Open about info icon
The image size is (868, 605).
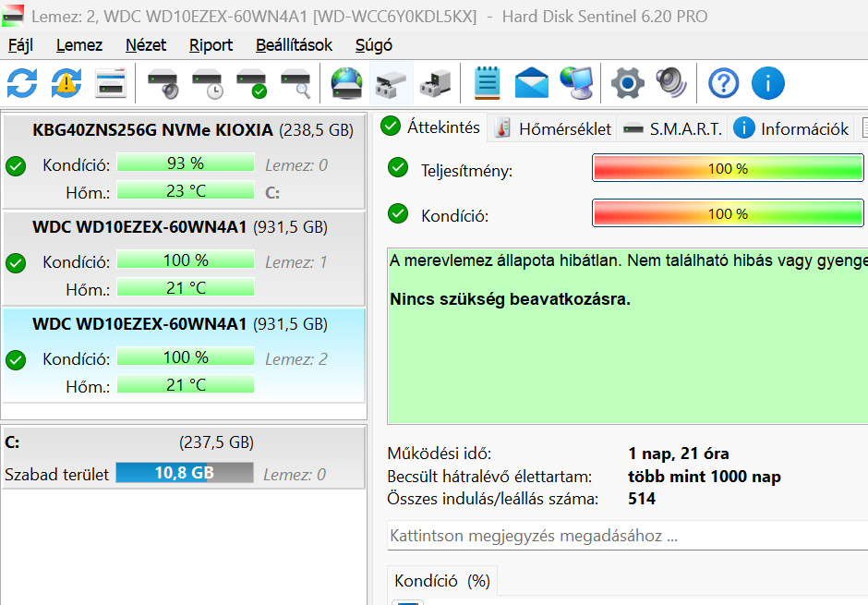(767, 83)
